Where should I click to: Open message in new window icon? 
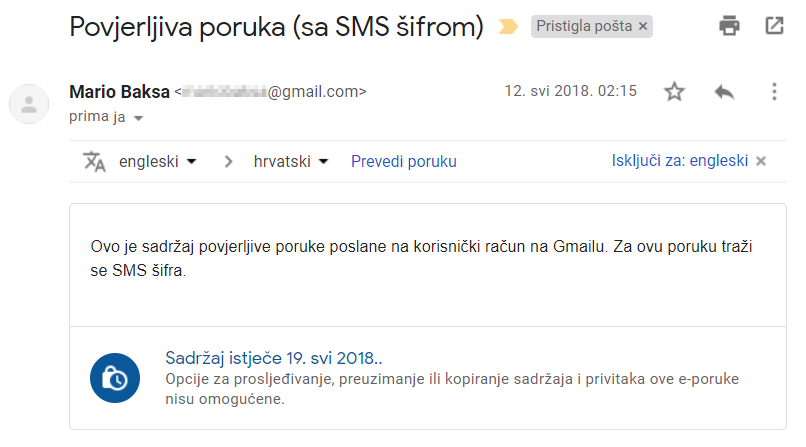pos(774,26)
